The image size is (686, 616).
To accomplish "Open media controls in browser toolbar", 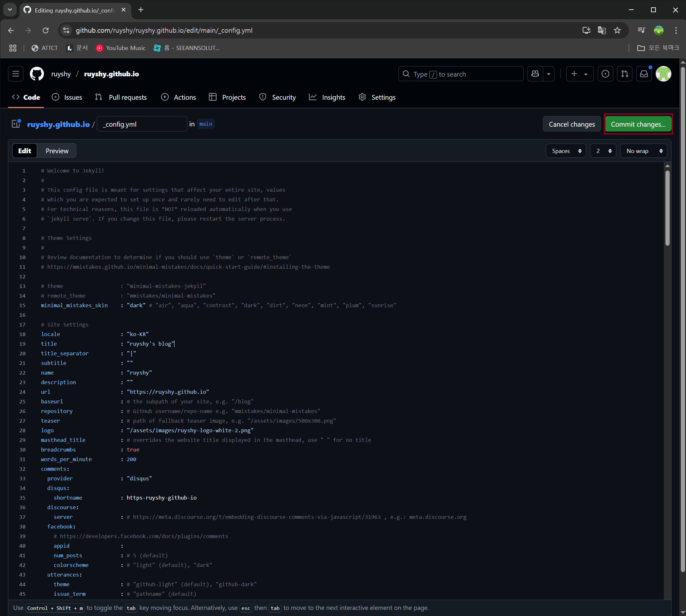I will [641, 30].
